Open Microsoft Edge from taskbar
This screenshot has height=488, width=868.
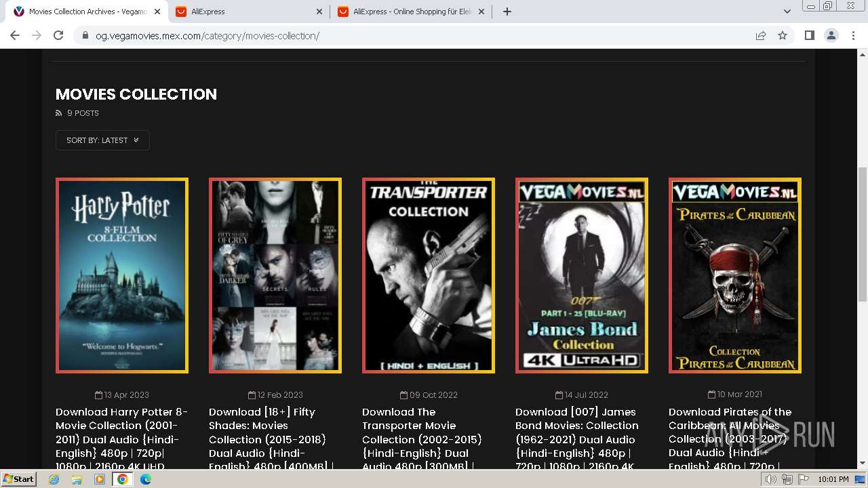145,479
